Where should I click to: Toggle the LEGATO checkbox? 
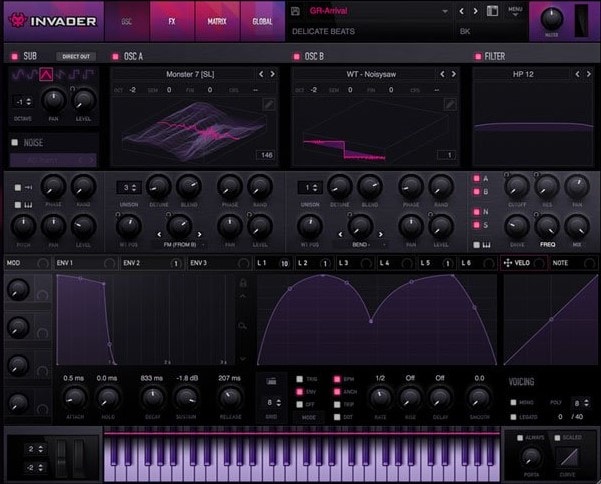tap(513, 416)
